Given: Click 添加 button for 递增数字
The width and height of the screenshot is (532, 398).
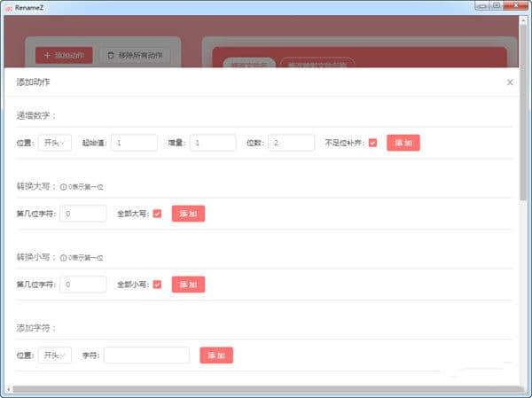Looking at the screenshot, I should point(403,143).
